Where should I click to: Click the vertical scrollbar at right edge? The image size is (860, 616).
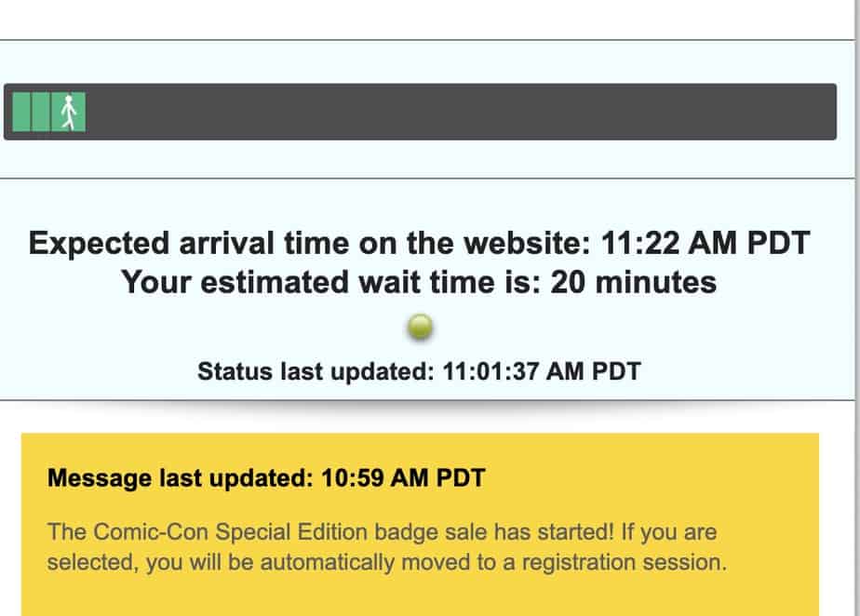(x=857, y=308)
